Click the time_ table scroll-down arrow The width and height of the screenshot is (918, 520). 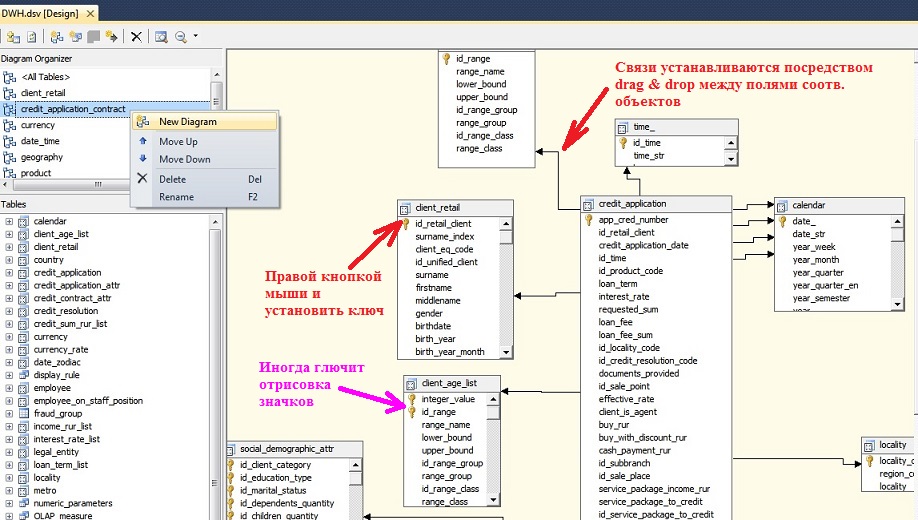(x=731, y=159)
